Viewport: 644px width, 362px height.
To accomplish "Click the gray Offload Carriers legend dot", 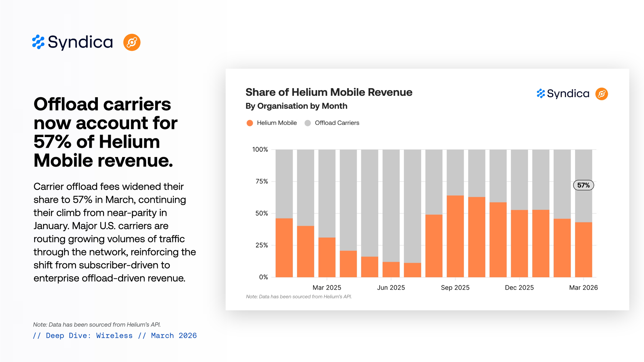I will pyautogui.click(x=308, y=123).
